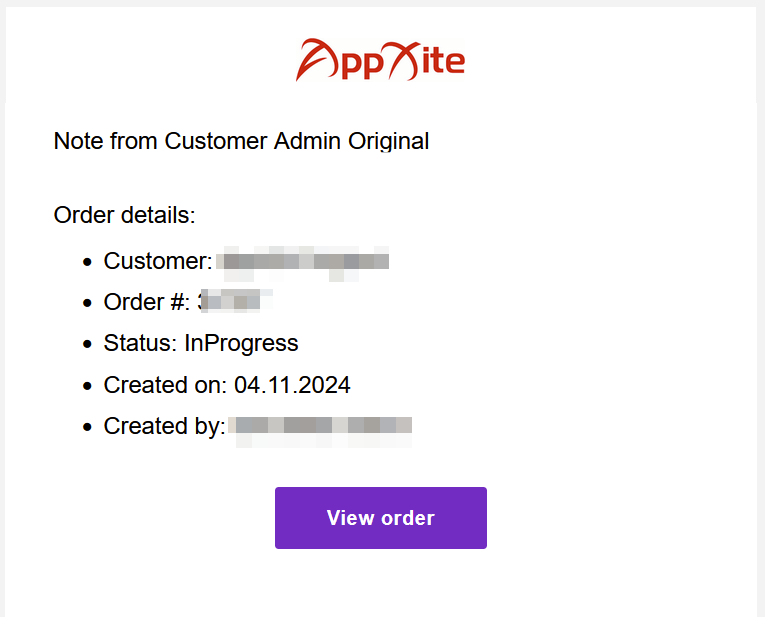Click the Order details label
The image size is (765, 617).
click(x=124, y=215)
